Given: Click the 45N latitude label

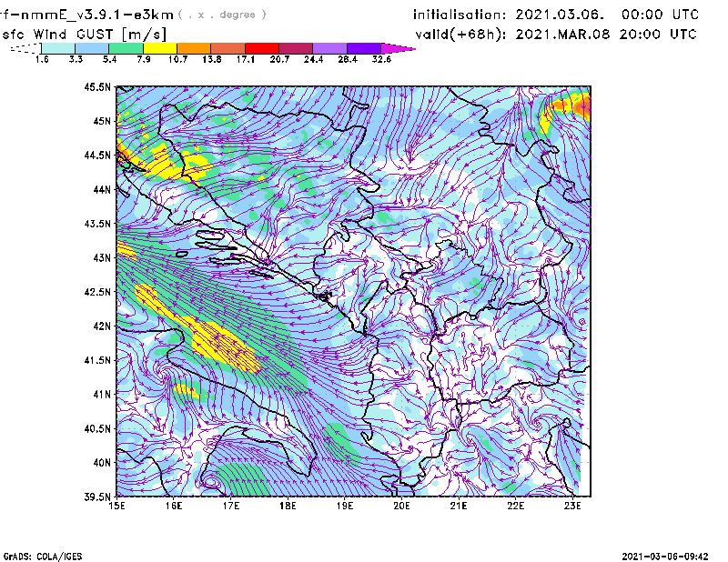Looking at the screenshot, I should (102, 121).
